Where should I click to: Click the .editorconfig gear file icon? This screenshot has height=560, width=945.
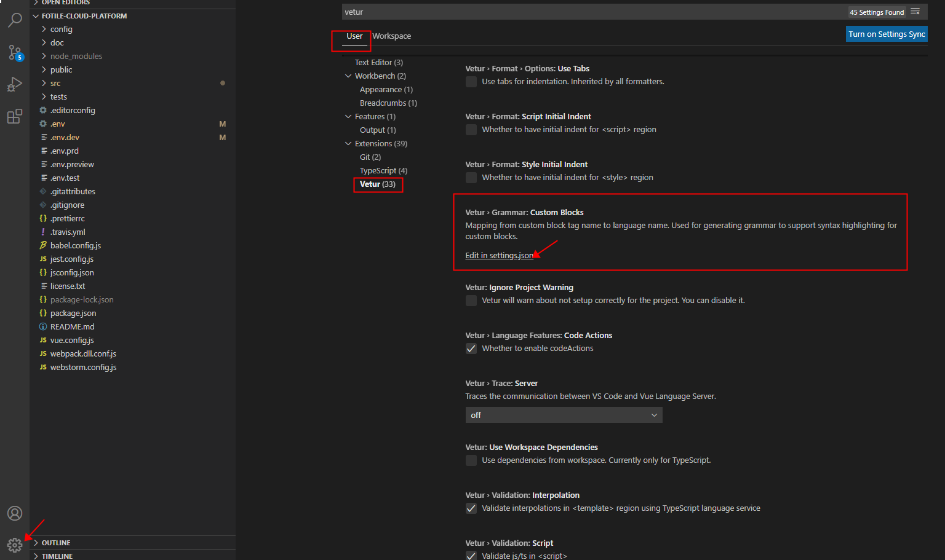pos(43,110)
